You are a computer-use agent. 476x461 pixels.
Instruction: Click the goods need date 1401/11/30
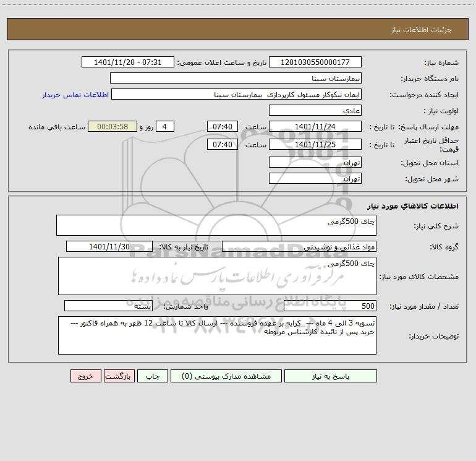pos(109,246)
